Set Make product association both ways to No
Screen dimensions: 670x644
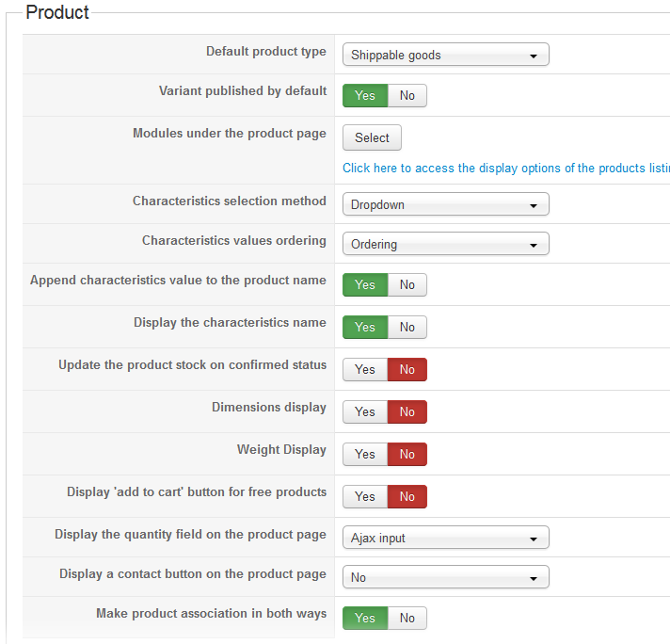pos(407,618)
